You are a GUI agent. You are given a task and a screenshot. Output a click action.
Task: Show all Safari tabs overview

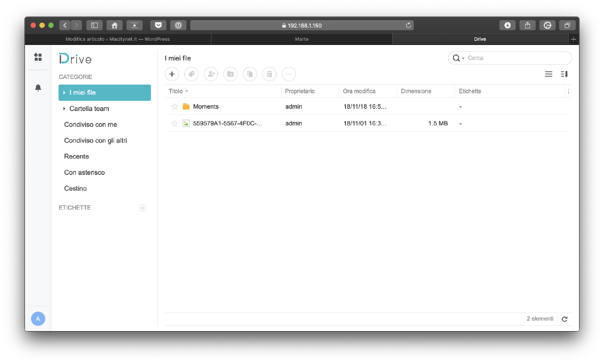tap(567, 25)
